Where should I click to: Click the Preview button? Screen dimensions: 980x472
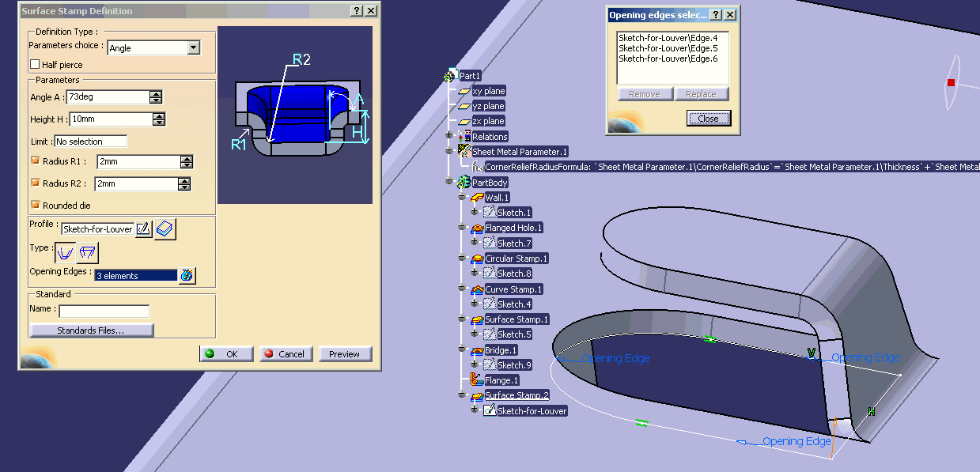tap(345, 354)
